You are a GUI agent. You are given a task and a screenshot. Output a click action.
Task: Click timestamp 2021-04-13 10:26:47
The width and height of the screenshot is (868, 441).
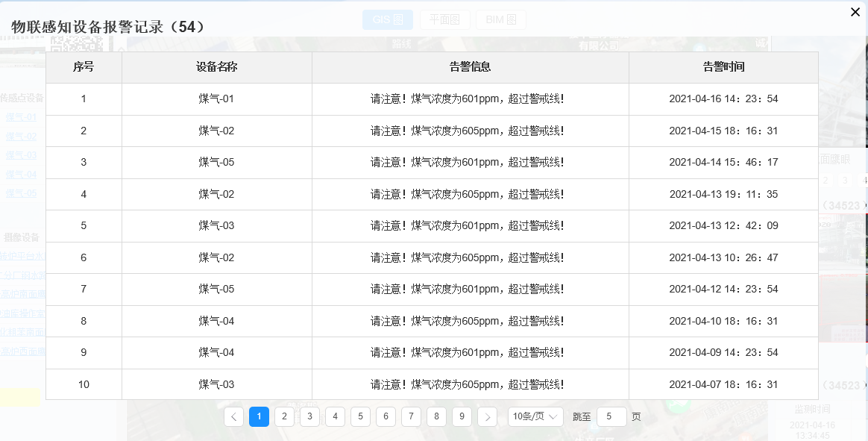[723, 257]
